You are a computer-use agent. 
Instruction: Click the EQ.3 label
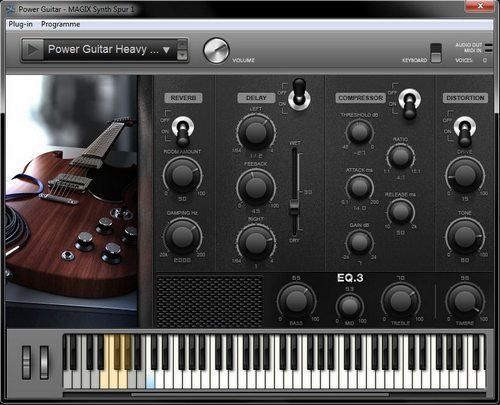pyautogui.click(x=350, y=278)
